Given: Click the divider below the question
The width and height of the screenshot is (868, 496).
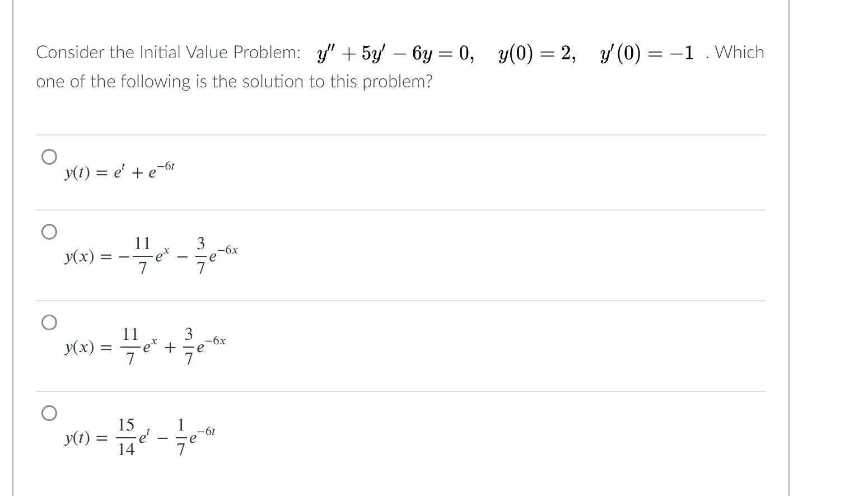Looking at the screenshot, I should point(400,134).
